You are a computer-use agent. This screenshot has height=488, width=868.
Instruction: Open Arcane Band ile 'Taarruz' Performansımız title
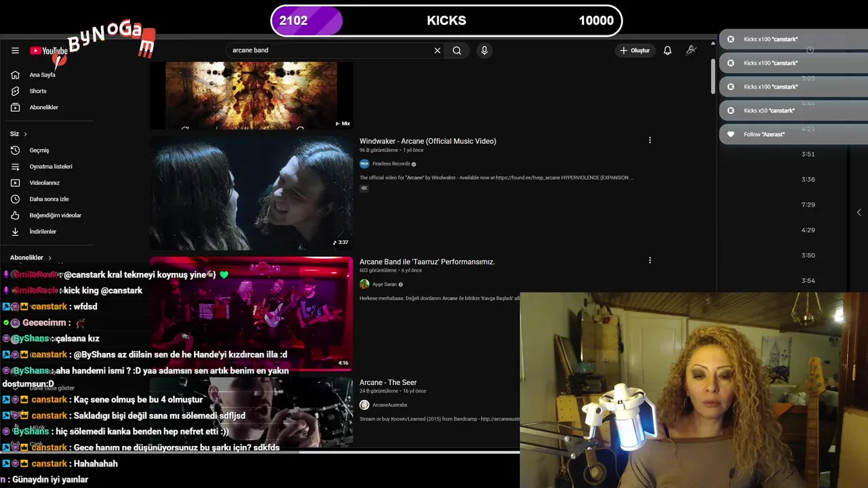(x=427, y=262)
